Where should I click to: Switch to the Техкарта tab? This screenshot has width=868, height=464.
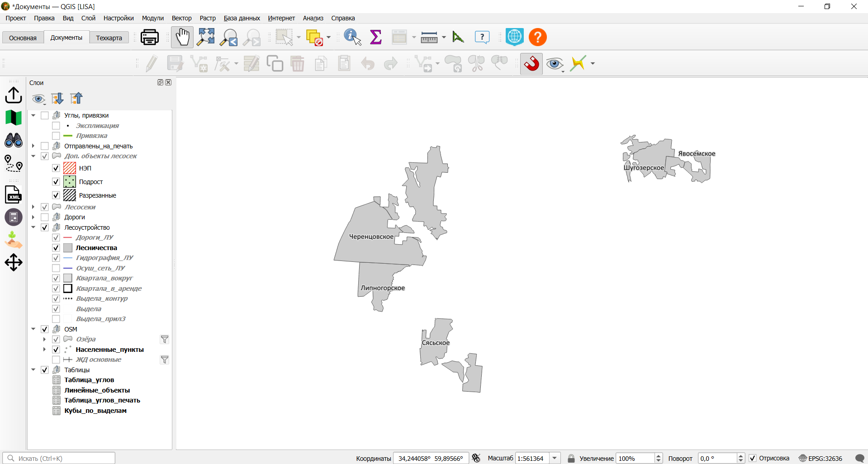109,38
